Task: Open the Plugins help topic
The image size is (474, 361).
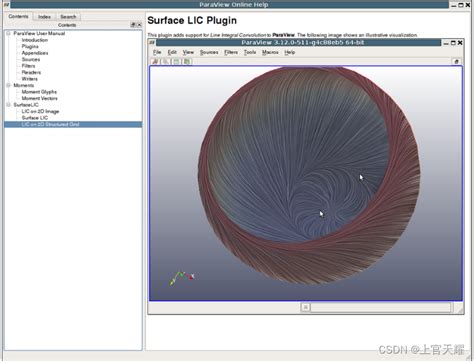Action: tap(30, 46)
